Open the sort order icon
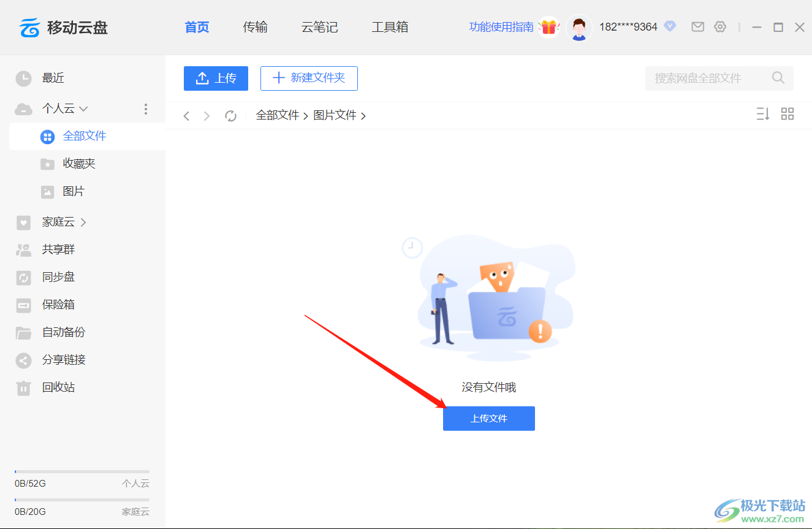 [x=763, y=114]
